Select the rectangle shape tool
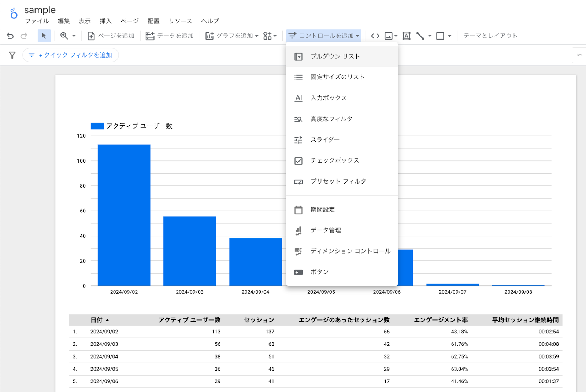 pyautogui.click(x=440, y=36)
